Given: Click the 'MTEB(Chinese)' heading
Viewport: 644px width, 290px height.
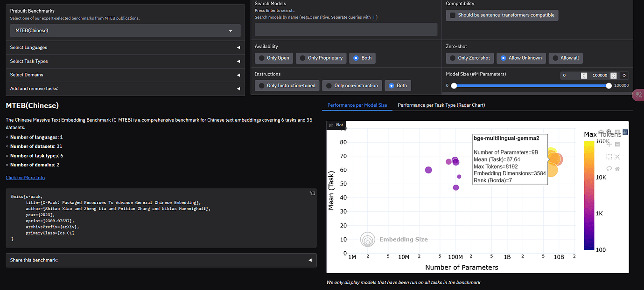Looking at the screenshot, I should 32,105.
